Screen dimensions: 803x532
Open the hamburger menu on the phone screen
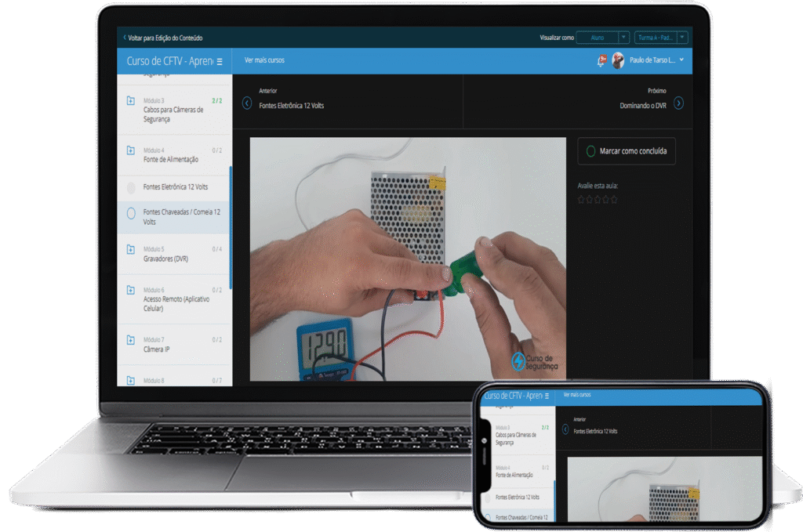click(x=547, y=396)
